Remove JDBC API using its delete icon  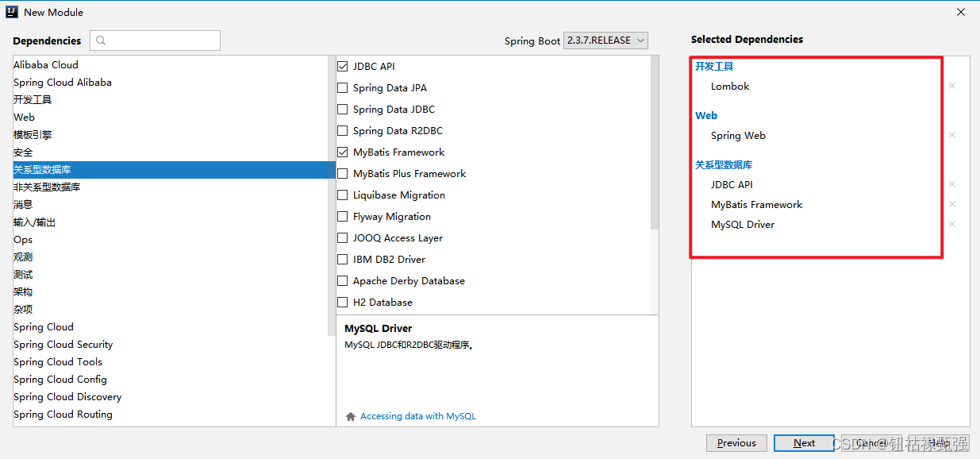pos(951,183)
